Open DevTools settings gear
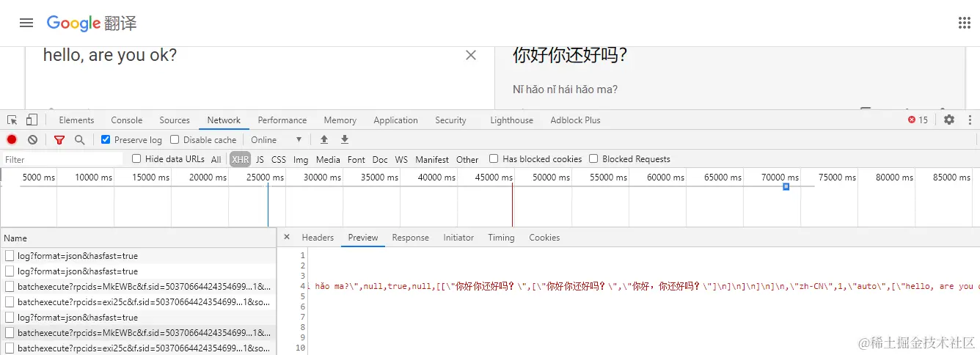Screen dimensions: 980x355 point(949,120)
